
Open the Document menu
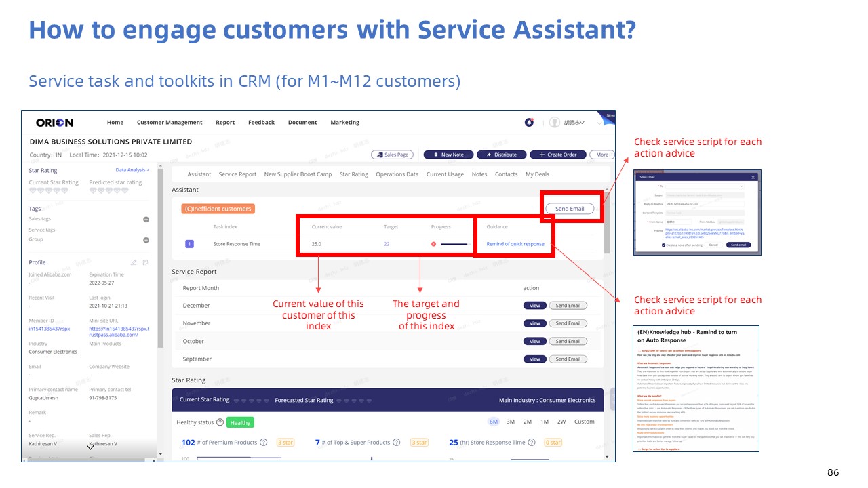point(302,123)
